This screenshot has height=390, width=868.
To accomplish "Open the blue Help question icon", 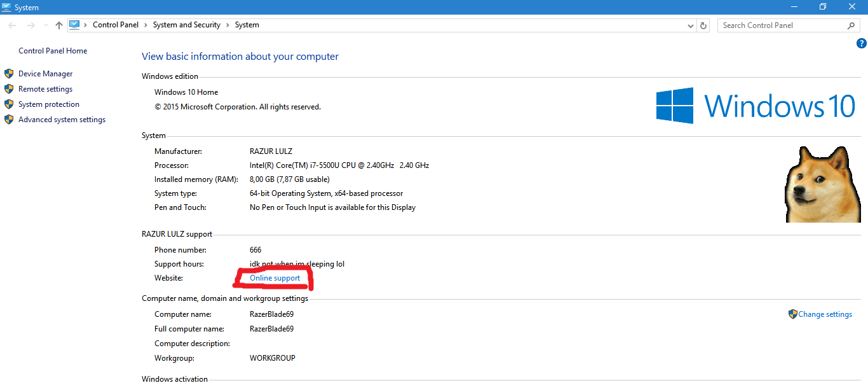I will (x=862, y=44).
